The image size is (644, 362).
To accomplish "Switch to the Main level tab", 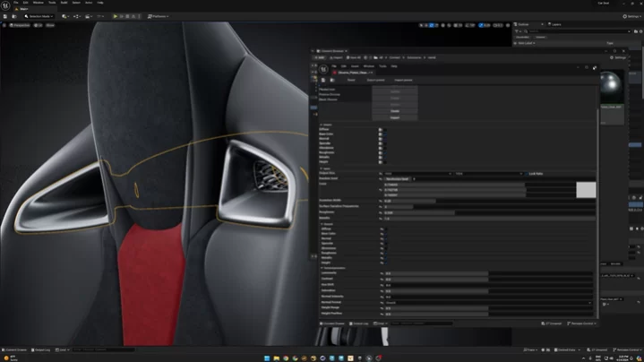I will [x=22, y=9].
